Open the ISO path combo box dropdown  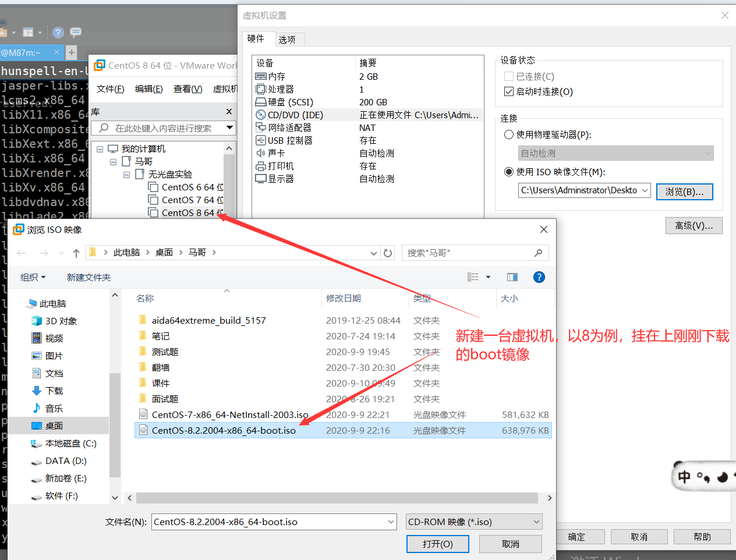click(645, 190)
